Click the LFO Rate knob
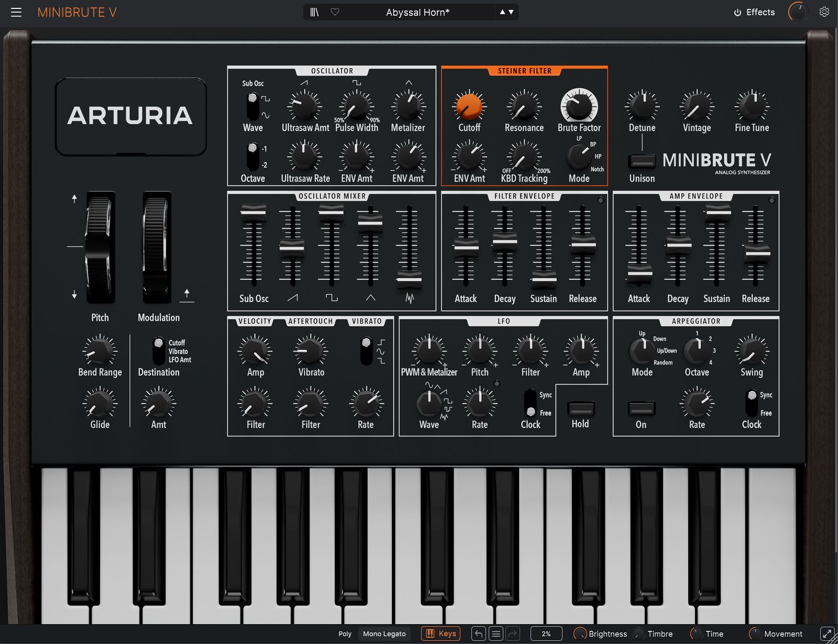The image size is (838, 644). (479, 403)
